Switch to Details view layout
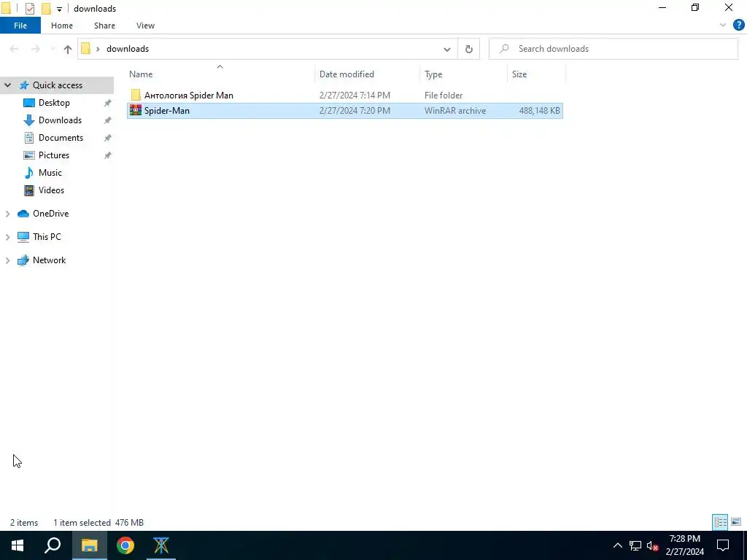This screenshot has height=560, width=747. [x=720, y=522]
